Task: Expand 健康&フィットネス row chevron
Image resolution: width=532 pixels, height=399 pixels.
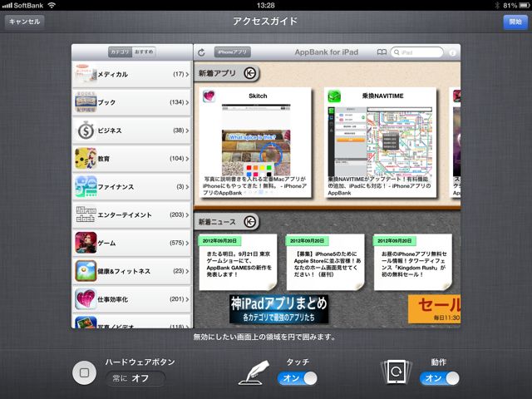Action: [x=187, y=272]
